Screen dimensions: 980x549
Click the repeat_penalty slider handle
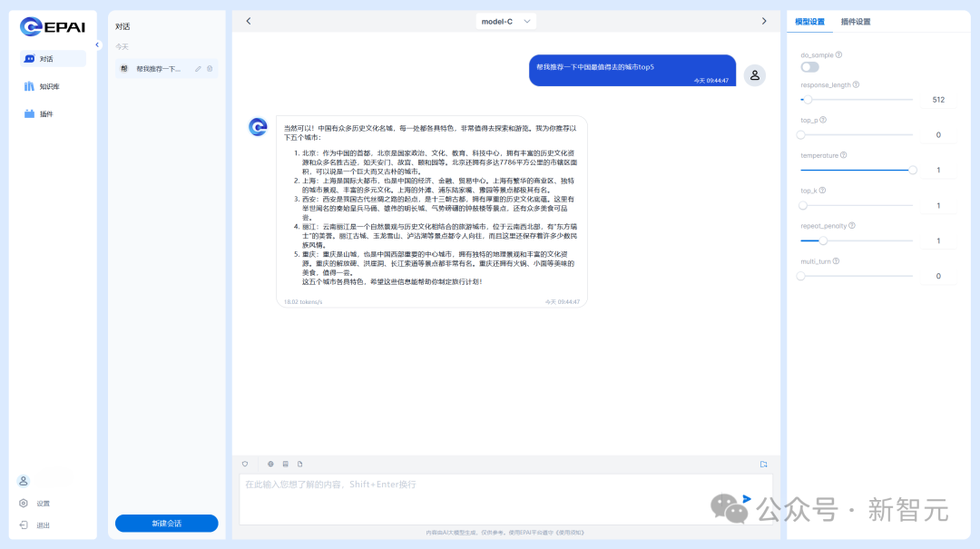pyautogui.click(x=823, y=240)
